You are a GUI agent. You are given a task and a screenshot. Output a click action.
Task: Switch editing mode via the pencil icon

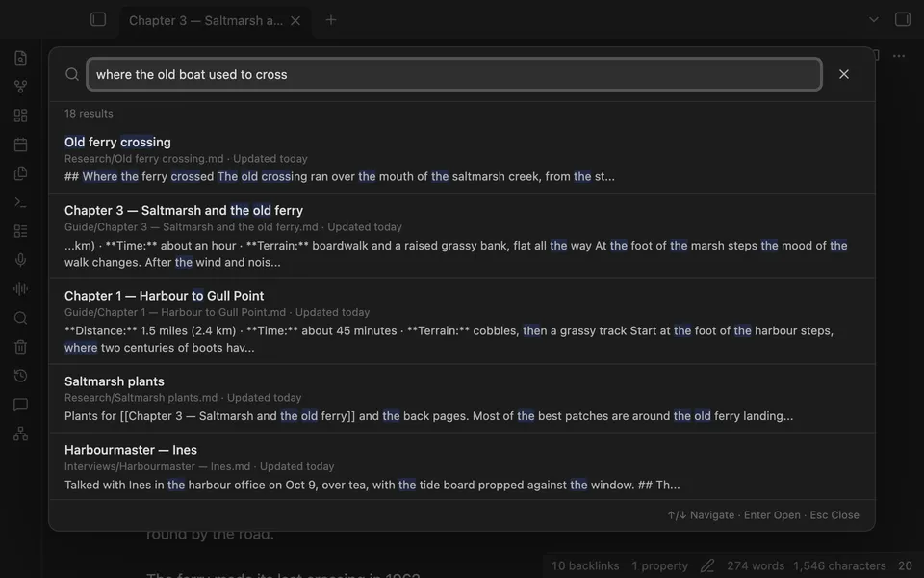[x=707, y=565]
